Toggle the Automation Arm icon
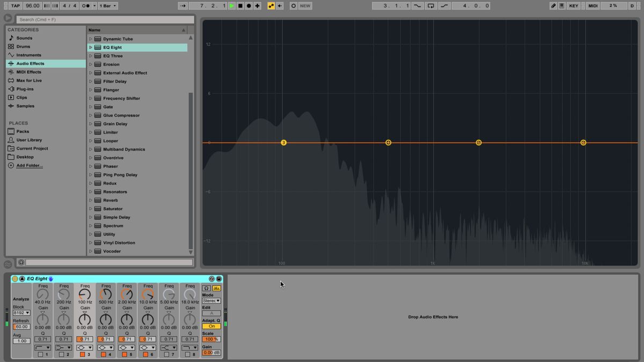 point(271,6)
